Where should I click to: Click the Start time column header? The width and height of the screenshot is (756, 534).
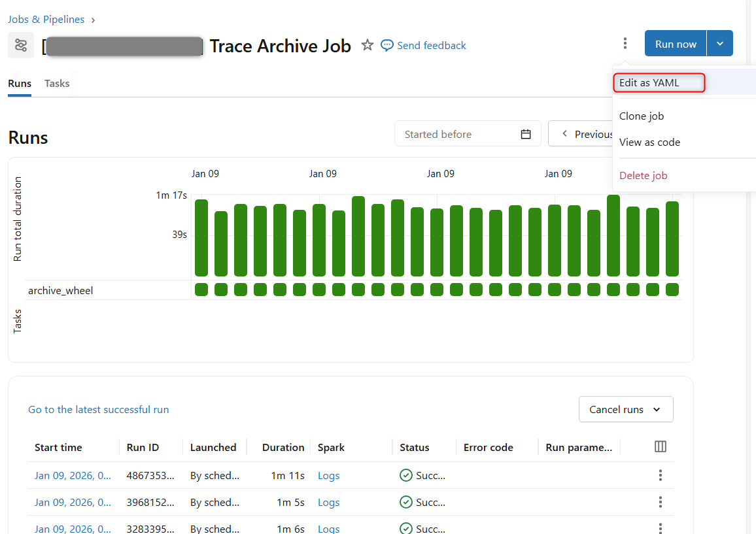click(58, 447)
